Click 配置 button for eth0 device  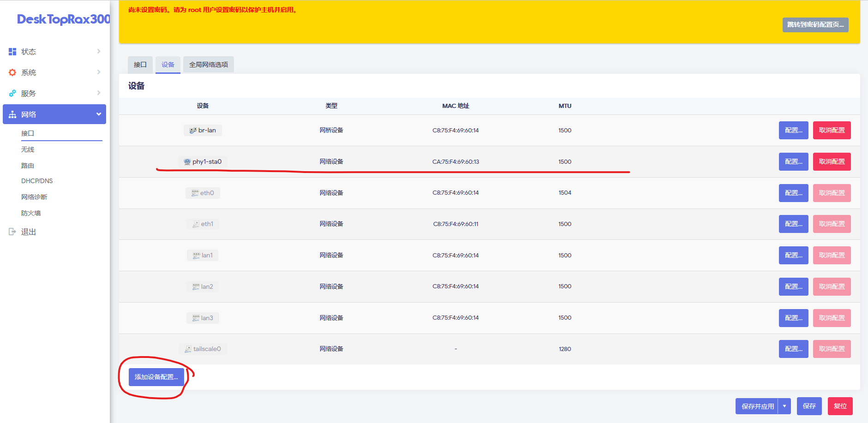tap(793, 193)
